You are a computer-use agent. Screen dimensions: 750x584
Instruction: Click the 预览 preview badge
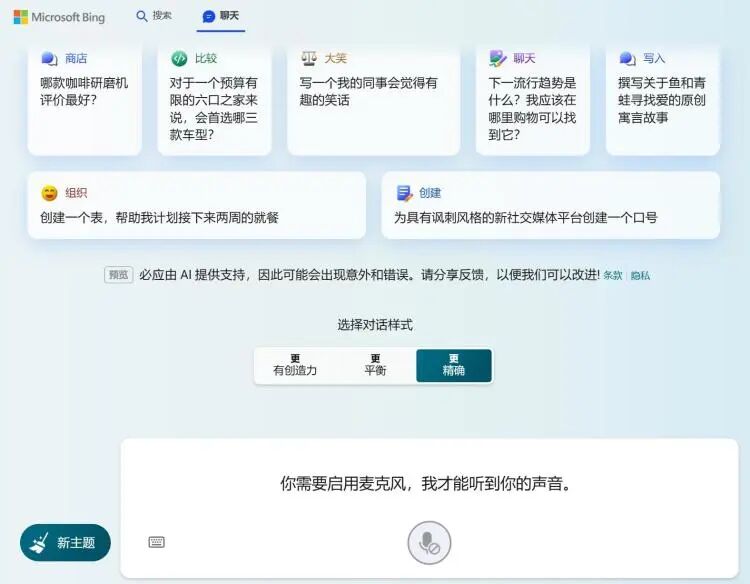[119, 275]
